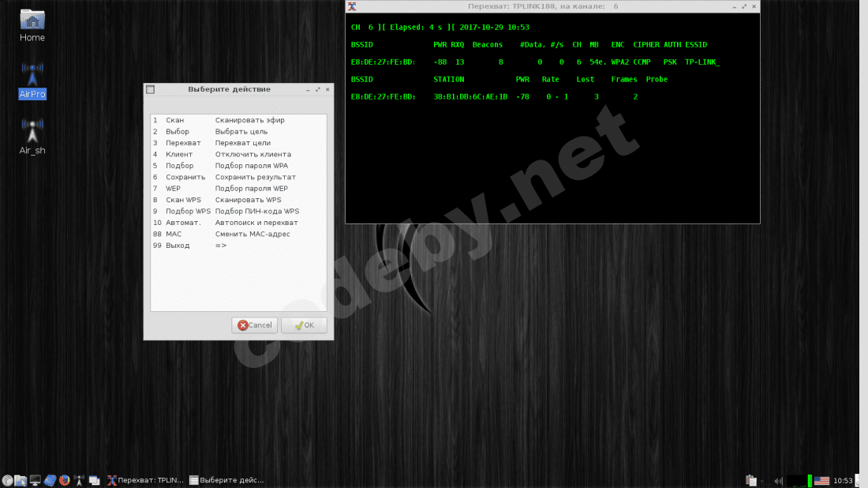
Task: Open the network signal tray icon
Action: pos(765,481)
